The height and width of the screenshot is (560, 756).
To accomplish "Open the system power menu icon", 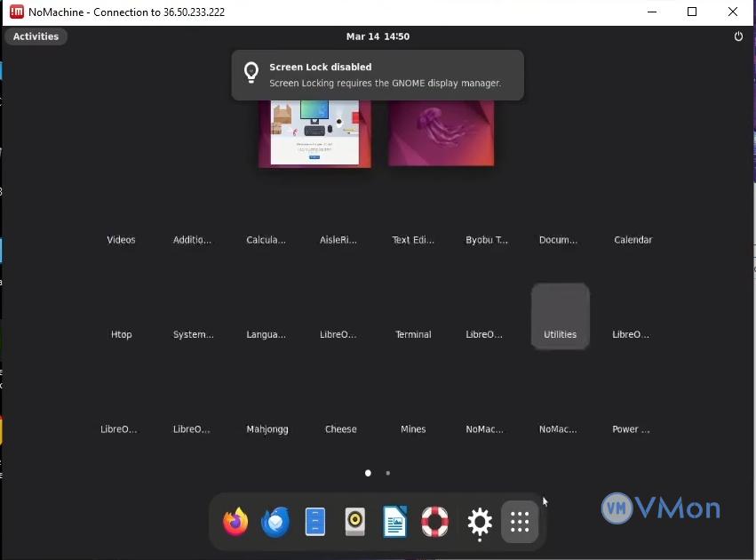I will click(x=738, y=36).
